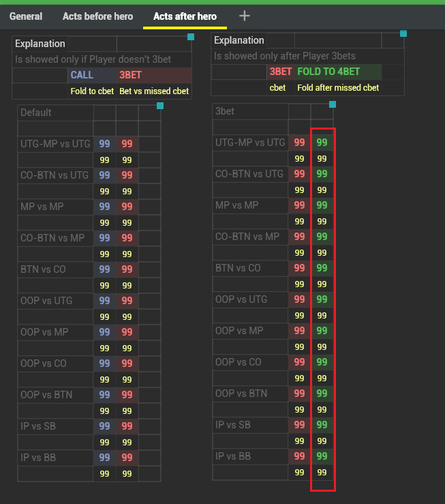Viewport: 445px width, 504px height.
Task: Click teal handle on 3bet table
Action: 333,104
